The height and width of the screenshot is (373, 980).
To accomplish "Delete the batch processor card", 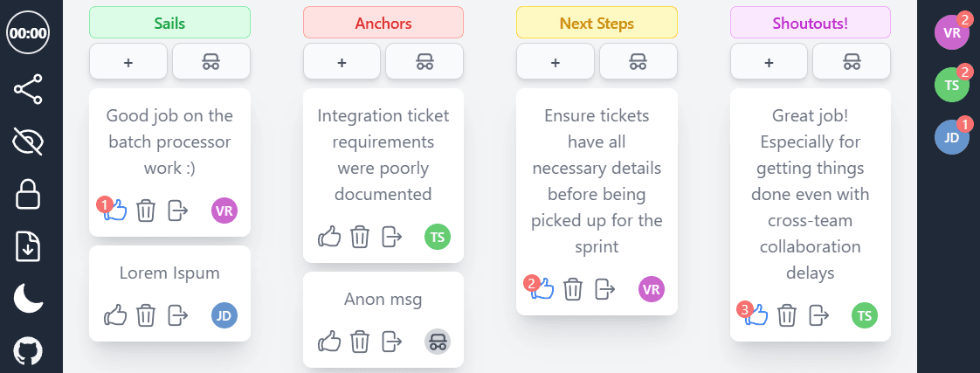I will [x=146, y=211].
